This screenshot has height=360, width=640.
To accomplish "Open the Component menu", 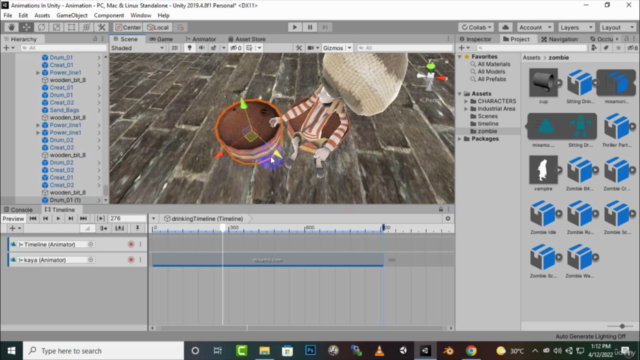I will point(109,16).
